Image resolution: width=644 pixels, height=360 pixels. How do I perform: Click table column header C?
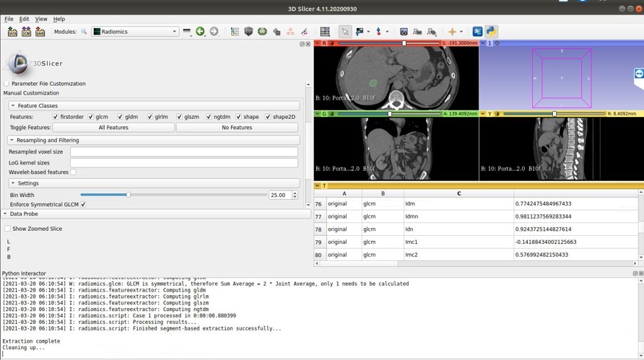(x=458, y=193)
